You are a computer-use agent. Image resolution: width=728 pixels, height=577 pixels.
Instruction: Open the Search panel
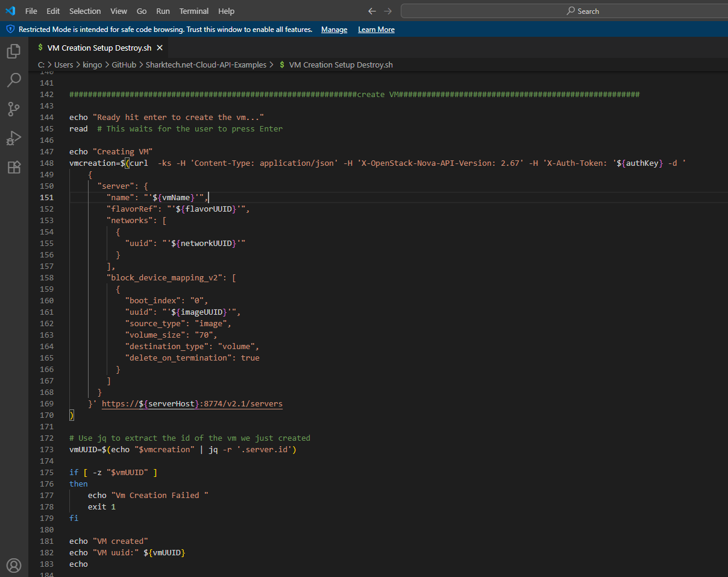click(13, 80)
